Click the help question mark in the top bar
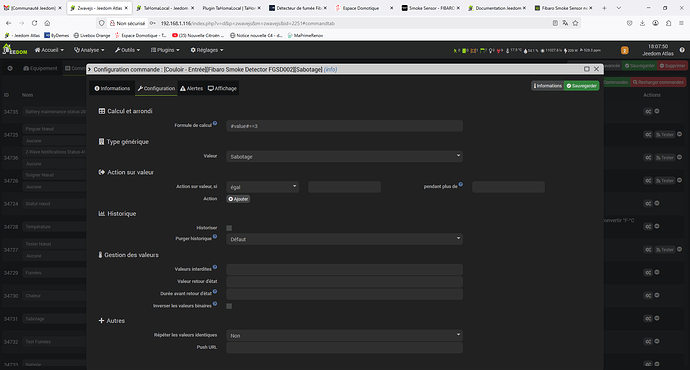The width and height of the screenshot is (690, 370). pos(682,50)
